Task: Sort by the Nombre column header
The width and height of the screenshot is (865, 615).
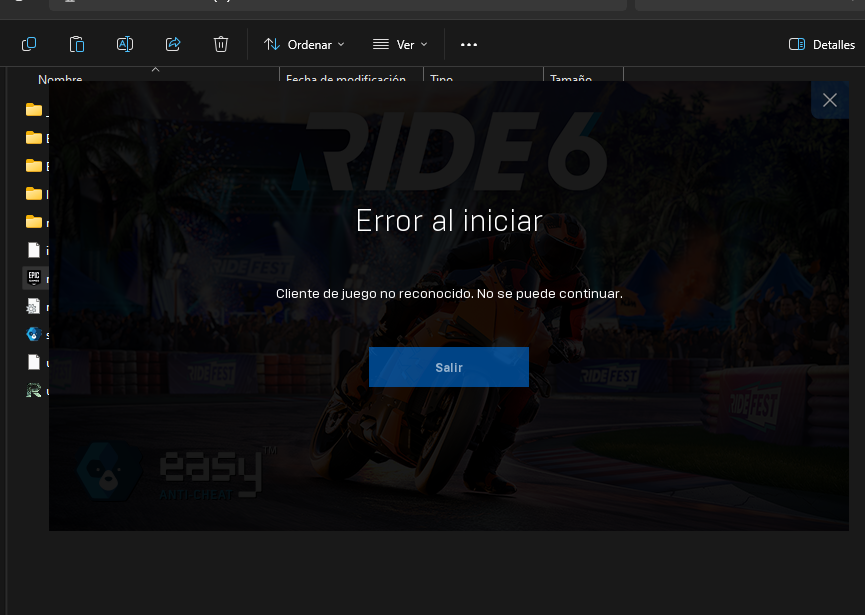Action: [60, 78]
